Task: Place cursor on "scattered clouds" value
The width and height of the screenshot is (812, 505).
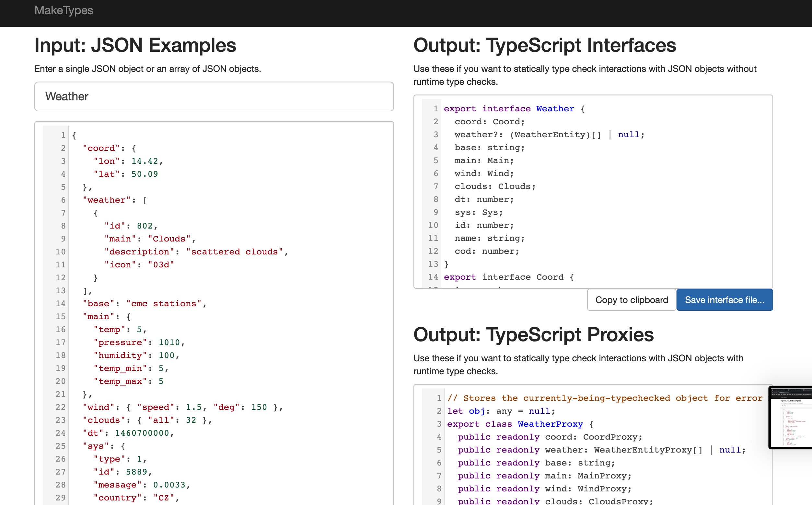Action: pyautogui.click(x=234, y=252)
